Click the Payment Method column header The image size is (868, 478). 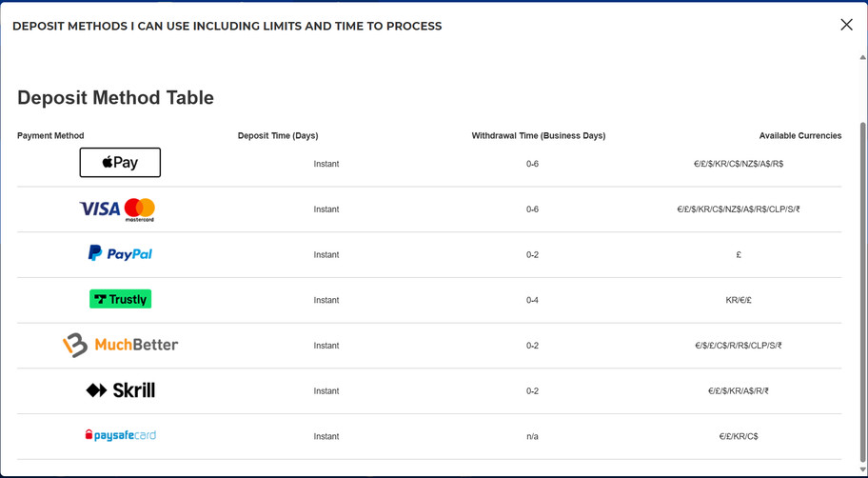coord(50,136)
